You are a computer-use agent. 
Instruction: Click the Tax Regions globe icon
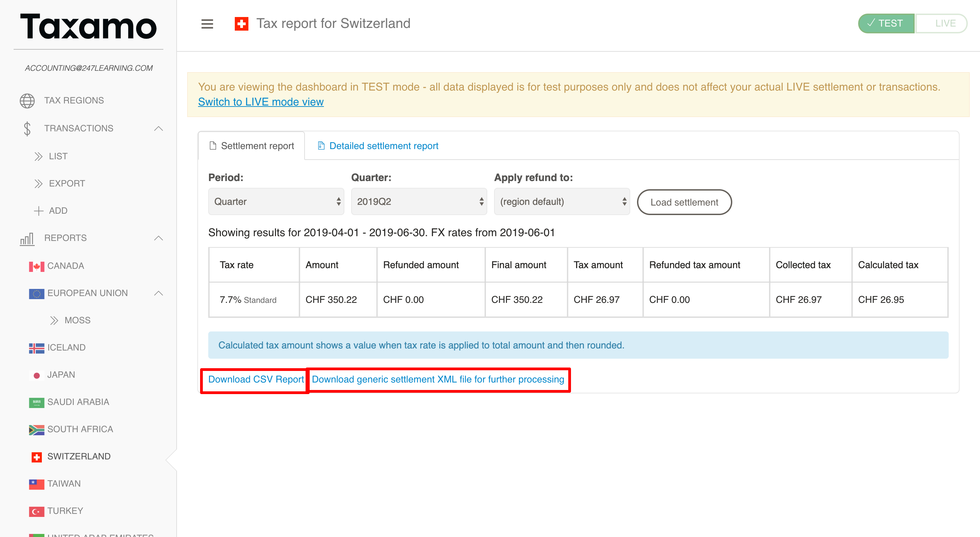pos(27,100)
